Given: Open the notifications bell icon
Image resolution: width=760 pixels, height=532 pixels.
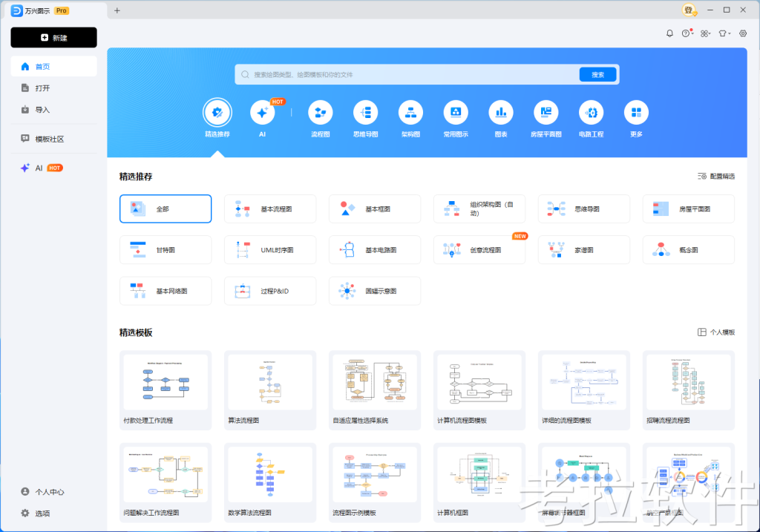Looking at the screenshot, I should tap(669, 33).
